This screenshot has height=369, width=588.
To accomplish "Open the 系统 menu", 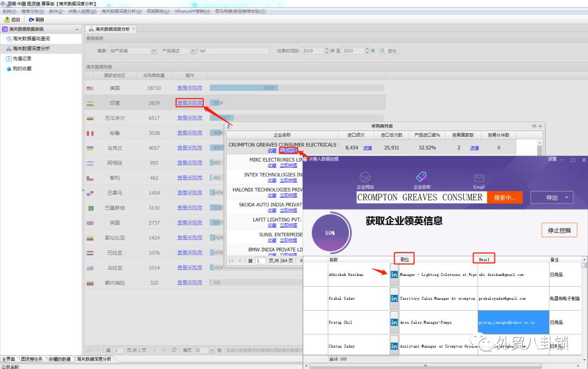I will tap(9, 11).
